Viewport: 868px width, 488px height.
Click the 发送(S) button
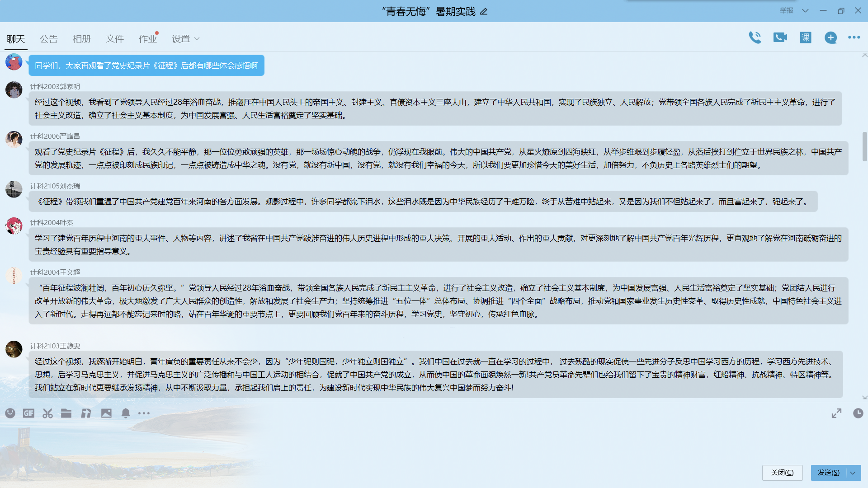[828, 473]
